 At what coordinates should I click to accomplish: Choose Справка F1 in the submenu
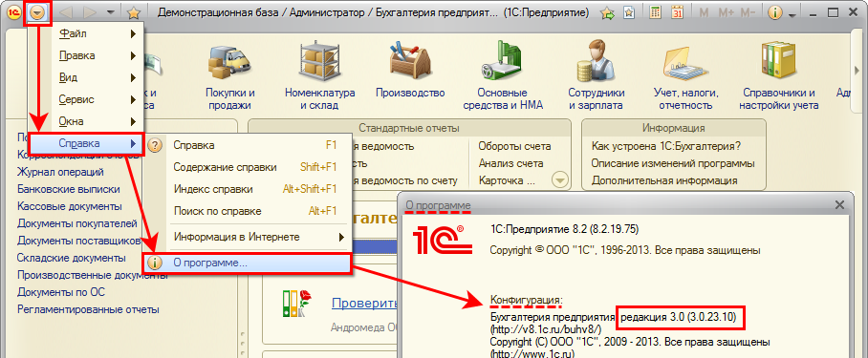[x=248, y=145]
